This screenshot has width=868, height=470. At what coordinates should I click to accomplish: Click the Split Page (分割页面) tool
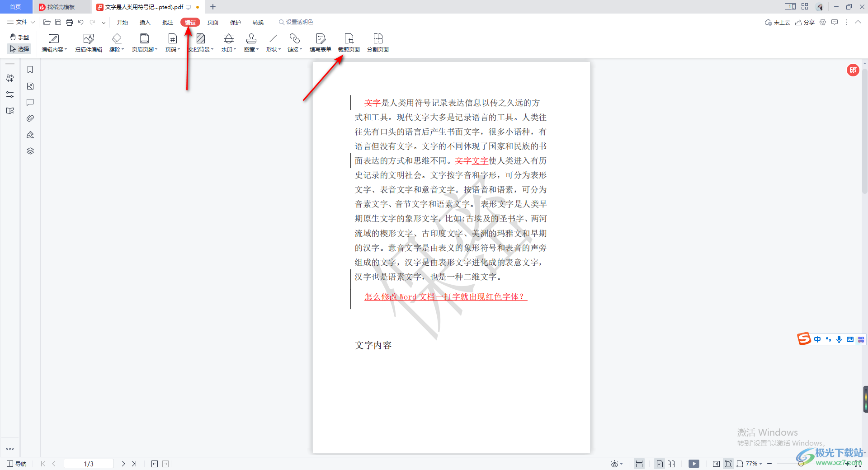tap(378, 43)
